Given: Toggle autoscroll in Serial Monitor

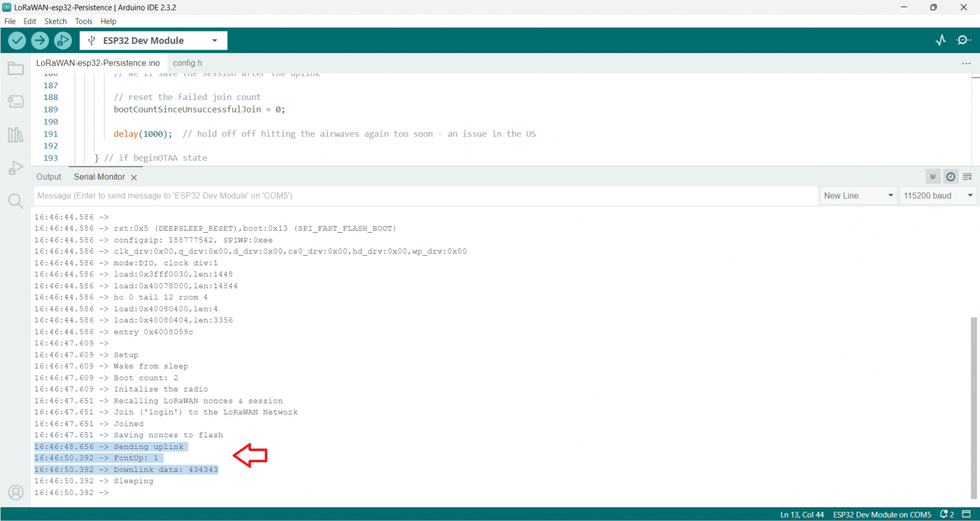Looking at the screenshot, I should point(932,176).
